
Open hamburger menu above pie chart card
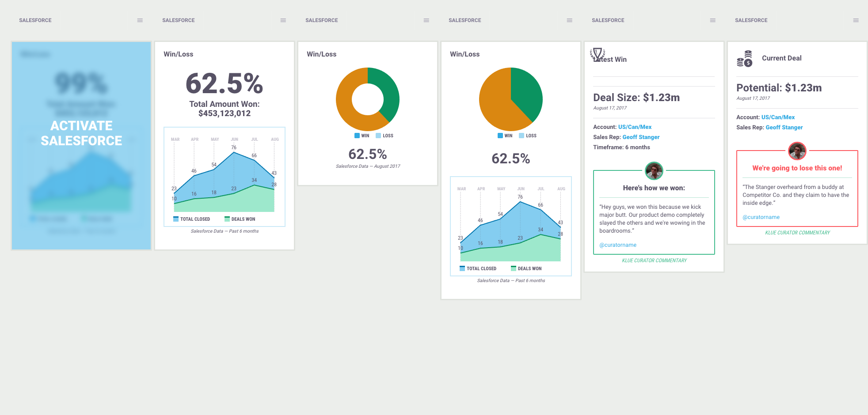pyautogui.click(x=570, y=20)
